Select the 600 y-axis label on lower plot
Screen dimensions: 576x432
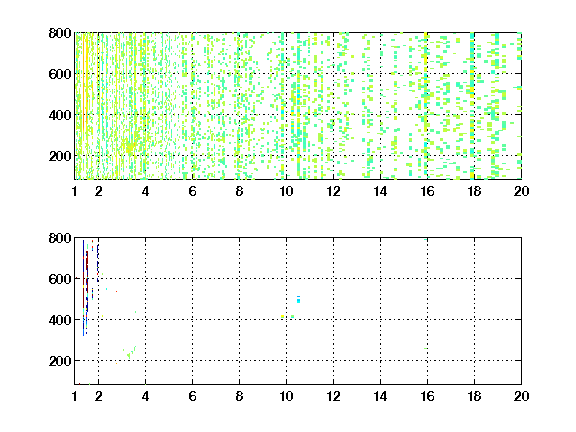pos(60,279)
